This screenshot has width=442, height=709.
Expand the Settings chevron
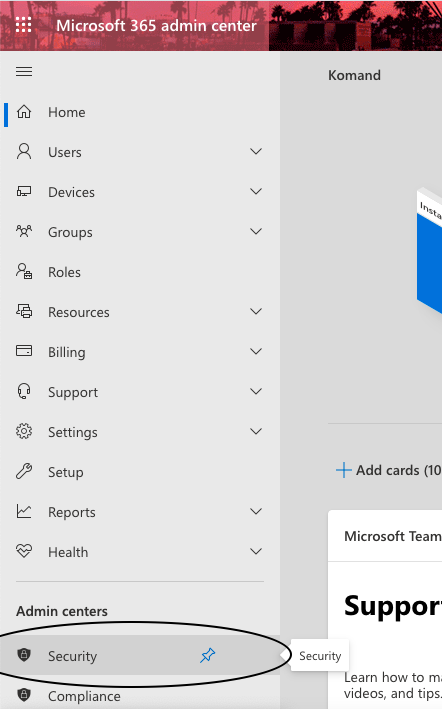[256, 431]
